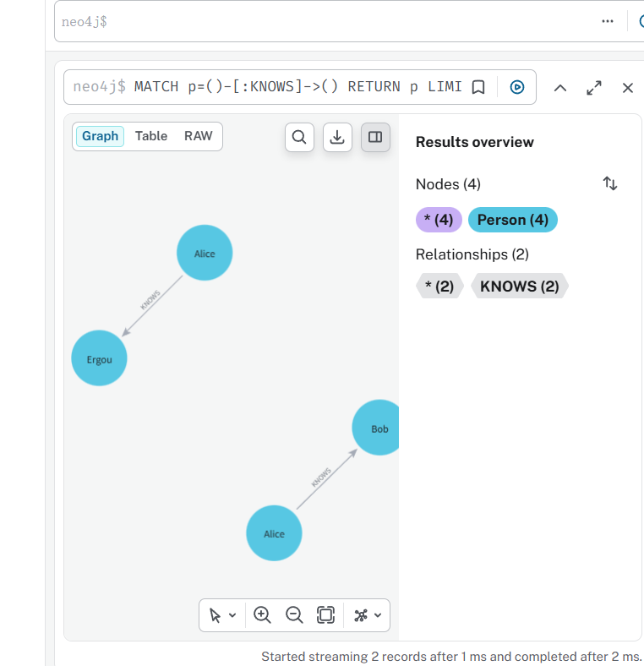644x666 pixels.
Task: Run the KNOWS query with play button
Action: [x=517, y=87]
